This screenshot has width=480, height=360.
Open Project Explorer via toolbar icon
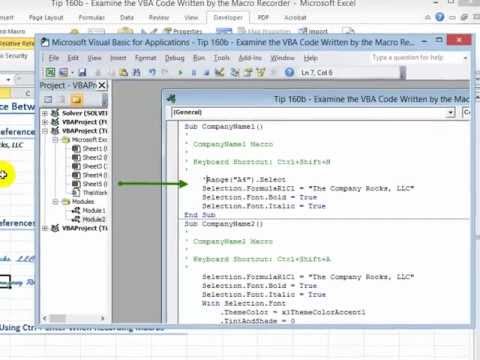coord(235,72)
